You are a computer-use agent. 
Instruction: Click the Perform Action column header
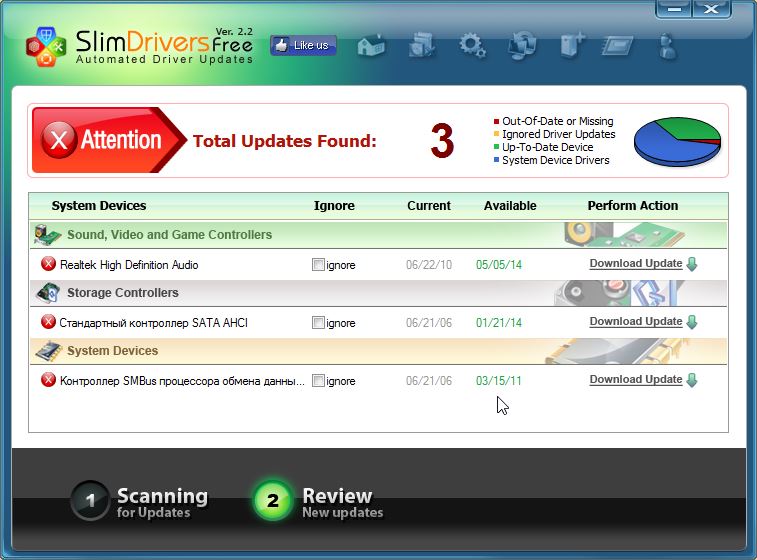pyautogui.click(x=632, y=206)
